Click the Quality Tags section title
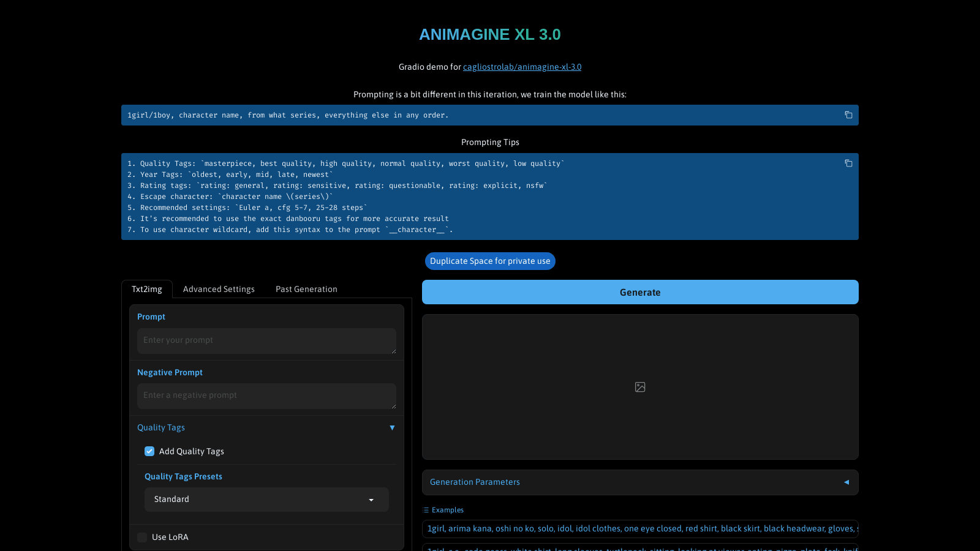980x551 pixels. (161, 428)
